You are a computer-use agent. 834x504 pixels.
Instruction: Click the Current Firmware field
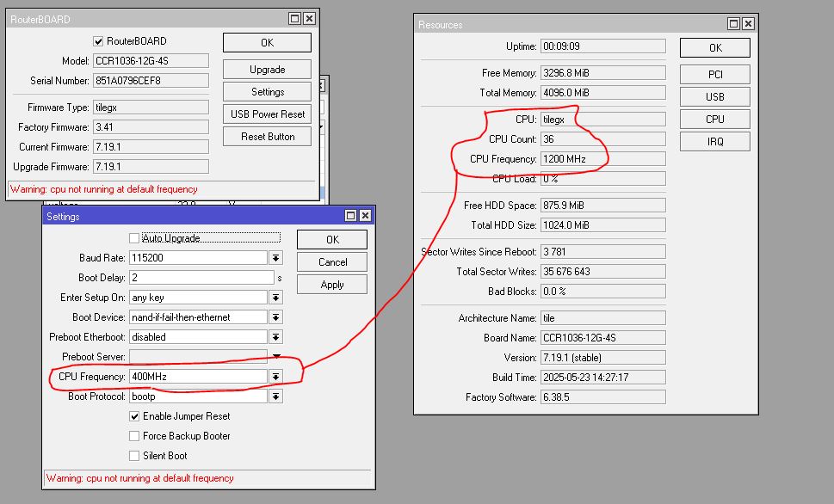tap(151, 147)
